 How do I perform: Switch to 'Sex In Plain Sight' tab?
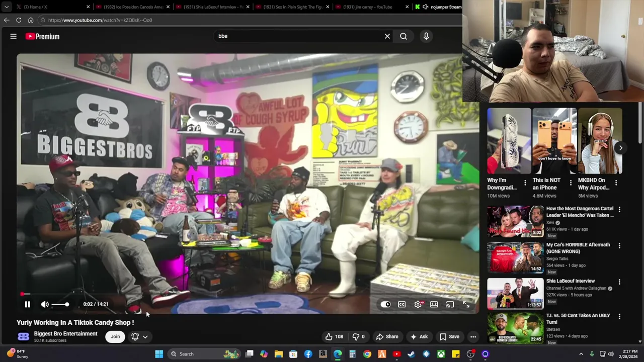pos(292,7)
